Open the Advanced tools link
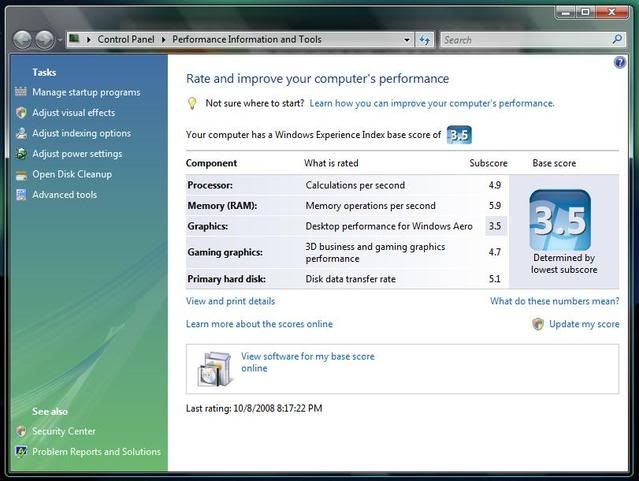This screenshot has height=481, width=639. 64,195
